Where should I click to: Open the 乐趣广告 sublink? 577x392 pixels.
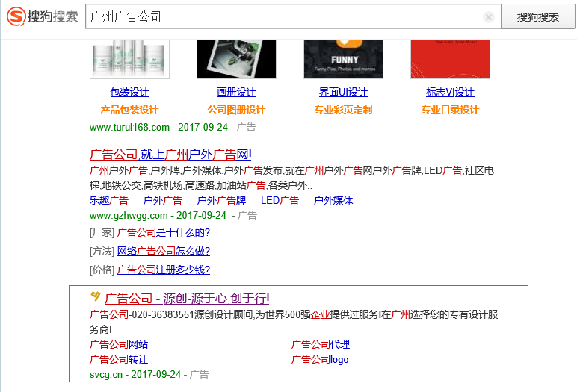pos(109,200)
